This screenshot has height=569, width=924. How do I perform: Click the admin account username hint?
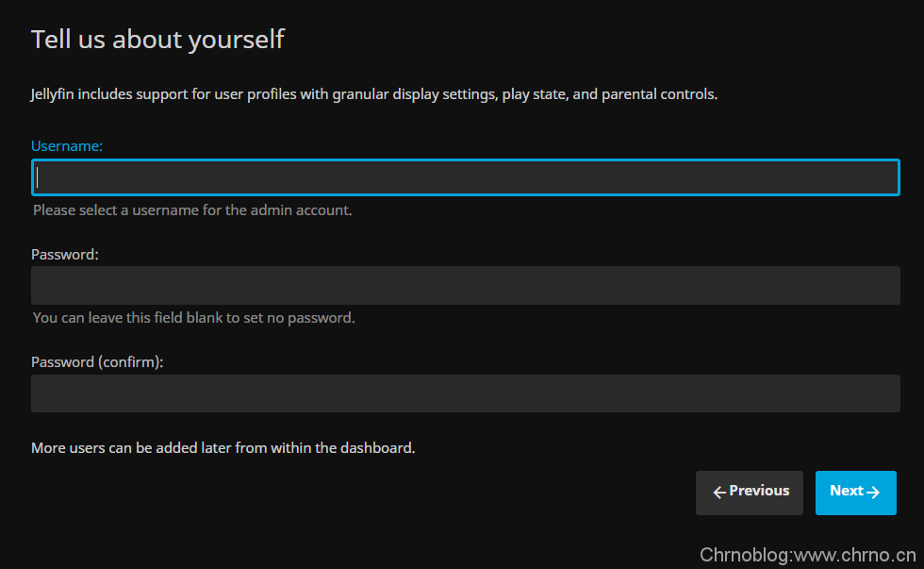pyautogui.click(x=192, y=210)
